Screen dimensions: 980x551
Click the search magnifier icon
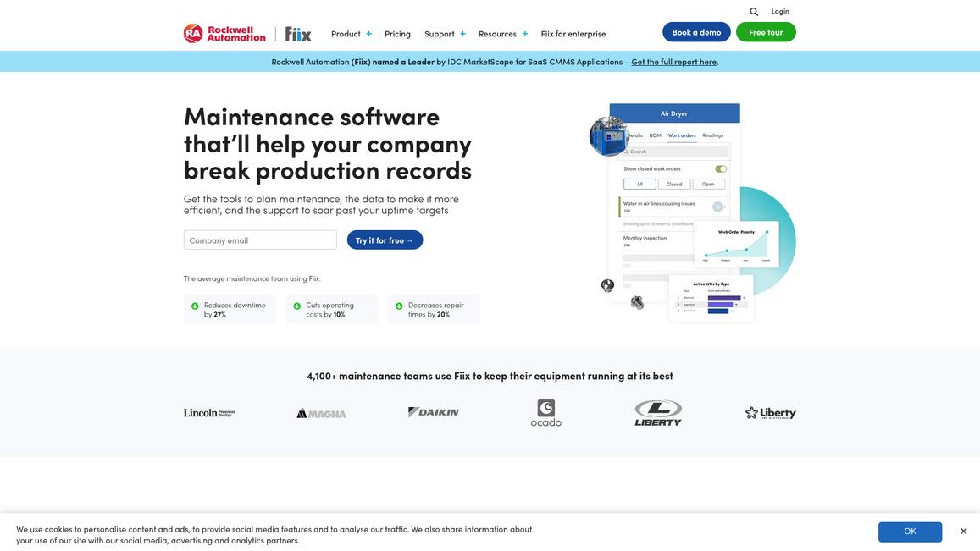[x=754, y=11]
